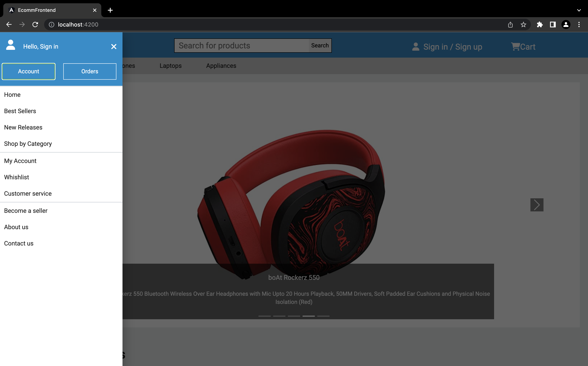Click the person icon next to Sign in

pos(415,47)
